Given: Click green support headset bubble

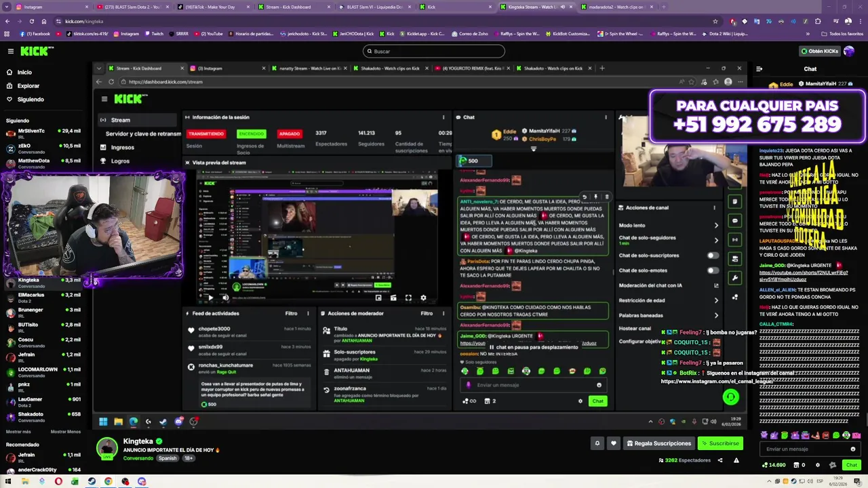Looking at the screenshot, I should click(x=730, y=397).
